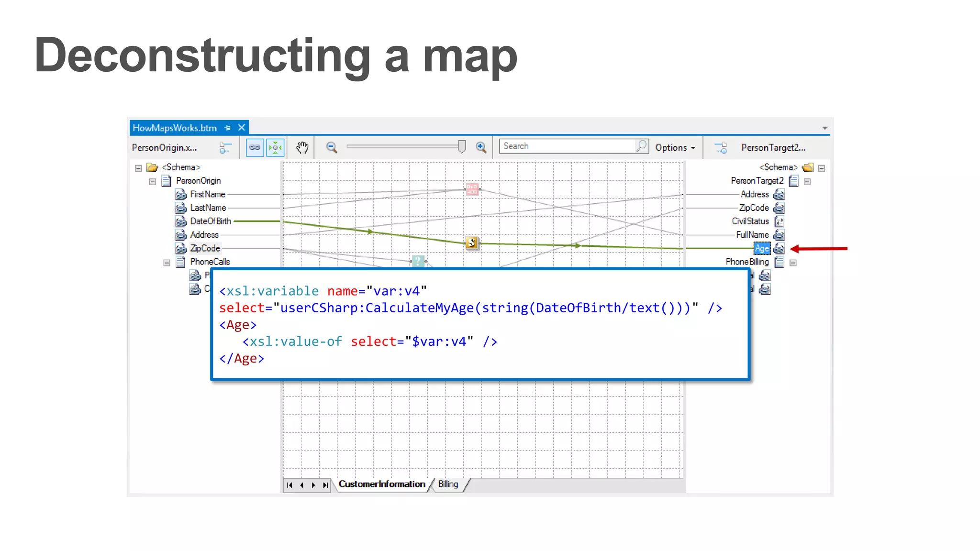980x551 pixels.
Task: Select the Pan hand tool
Action: tap(302, 147)
